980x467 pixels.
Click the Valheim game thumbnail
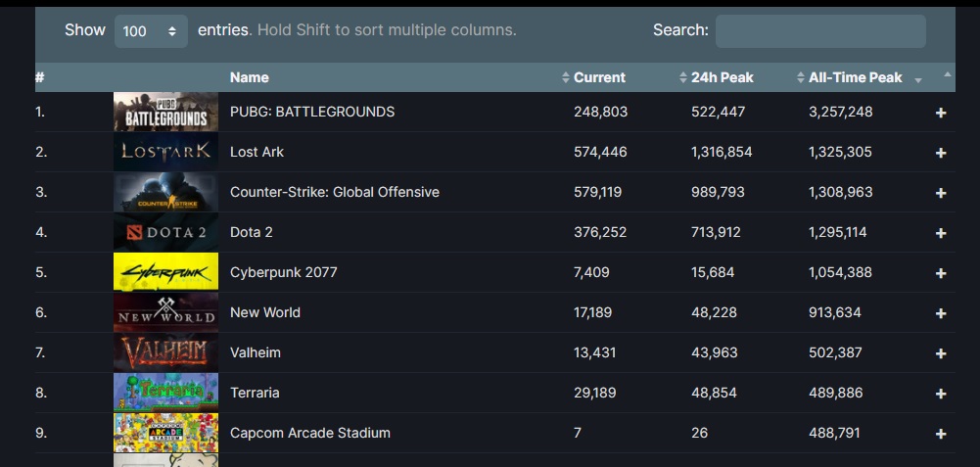click(165, 352)
